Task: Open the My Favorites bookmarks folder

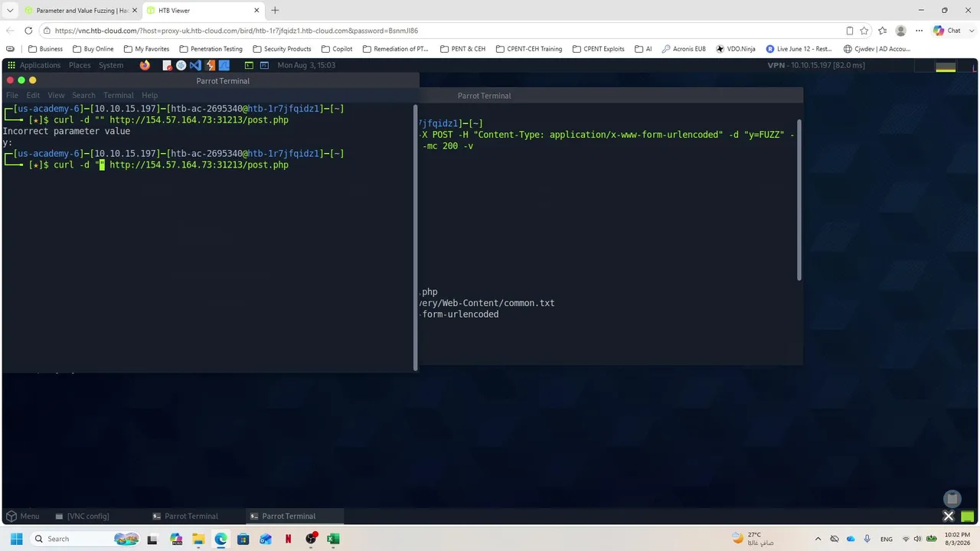Action: 146,49
